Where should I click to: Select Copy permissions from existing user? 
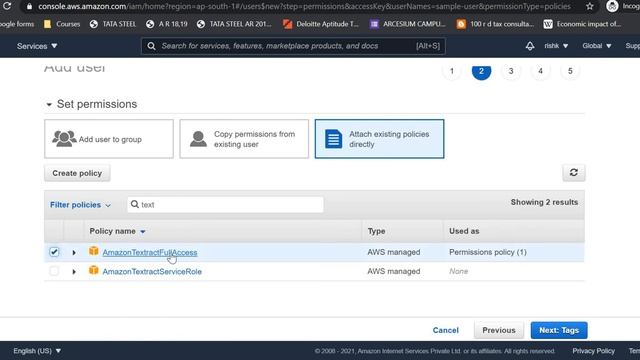[244, 139]
